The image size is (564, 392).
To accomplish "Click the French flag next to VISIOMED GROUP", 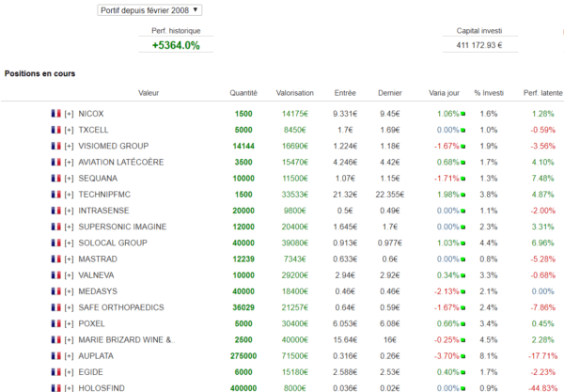I will [x=55, y=146].
